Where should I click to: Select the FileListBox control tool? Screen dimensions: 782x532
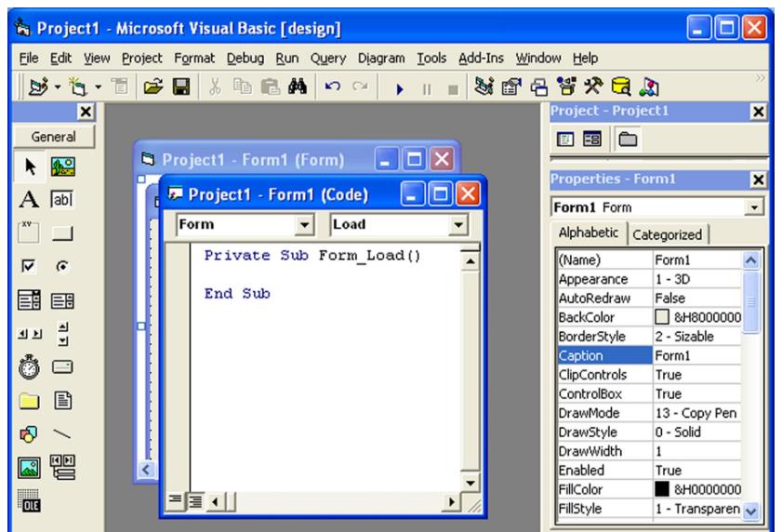click(63, 401)
